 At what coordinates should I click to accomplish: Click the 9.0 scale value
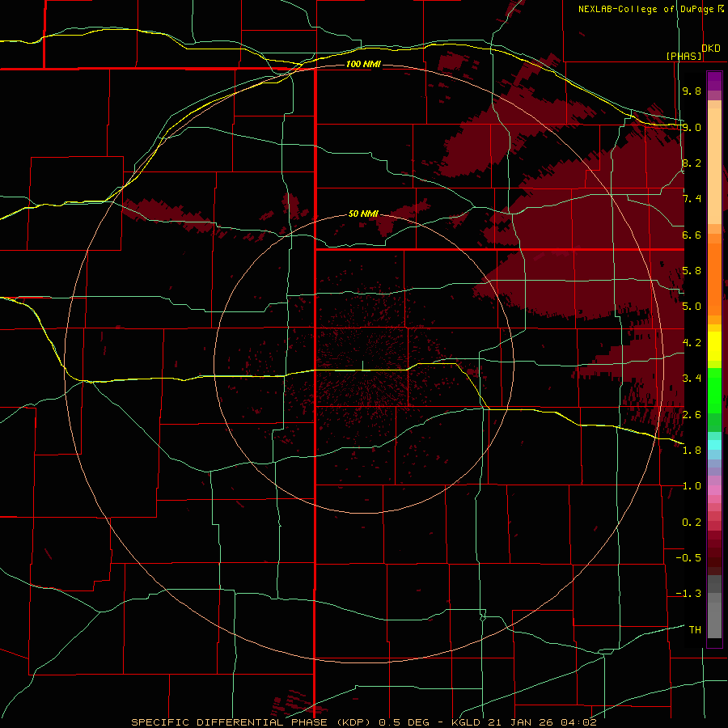point(692,127)
